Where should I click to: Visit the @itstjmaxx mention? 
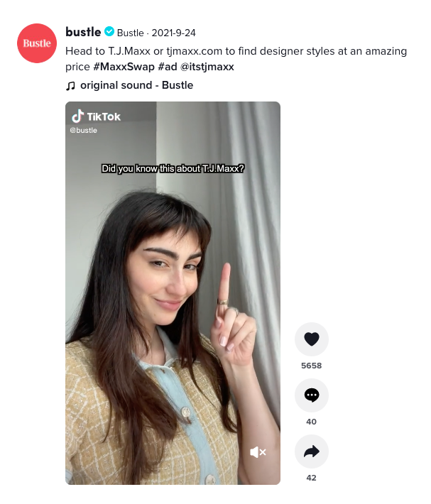pos(207,67)
